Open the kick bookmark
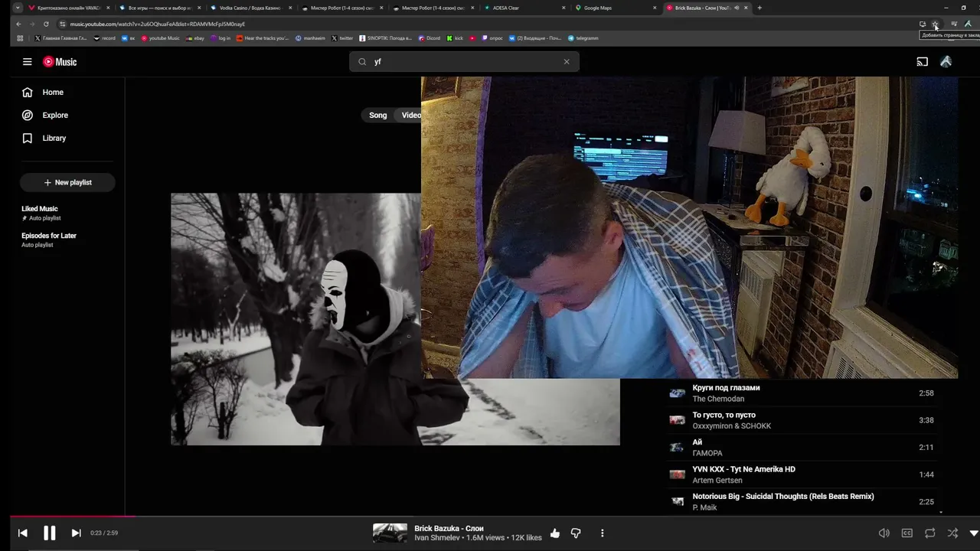Screen dimensions: 980x551 click(x=455, y=38)
